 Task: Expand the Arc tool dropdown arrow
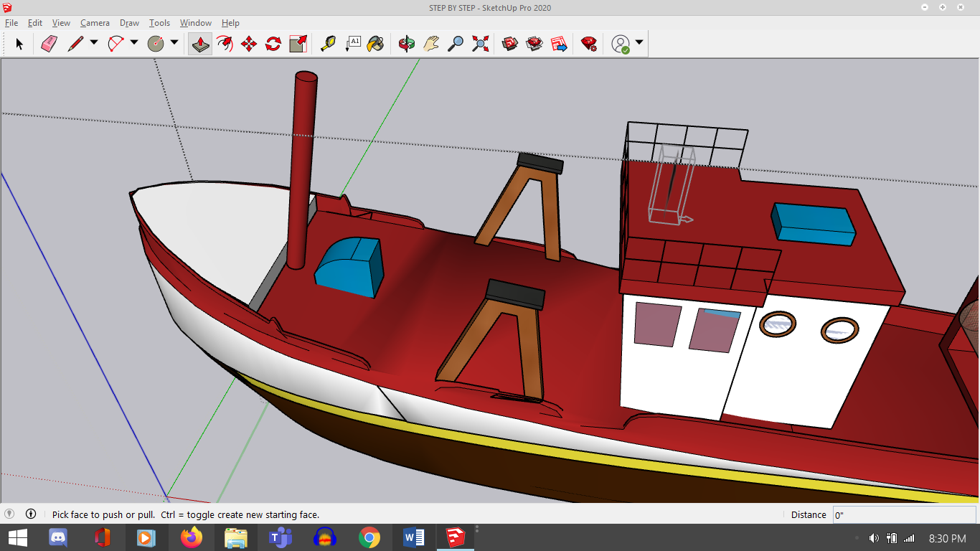coord(134,42)
